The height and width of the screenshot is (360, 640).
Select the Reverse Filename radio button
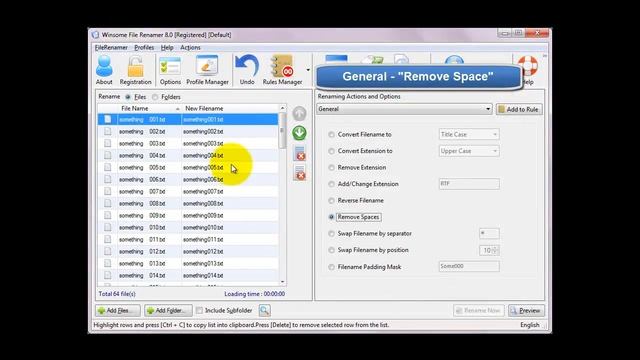tap(331, 201)
